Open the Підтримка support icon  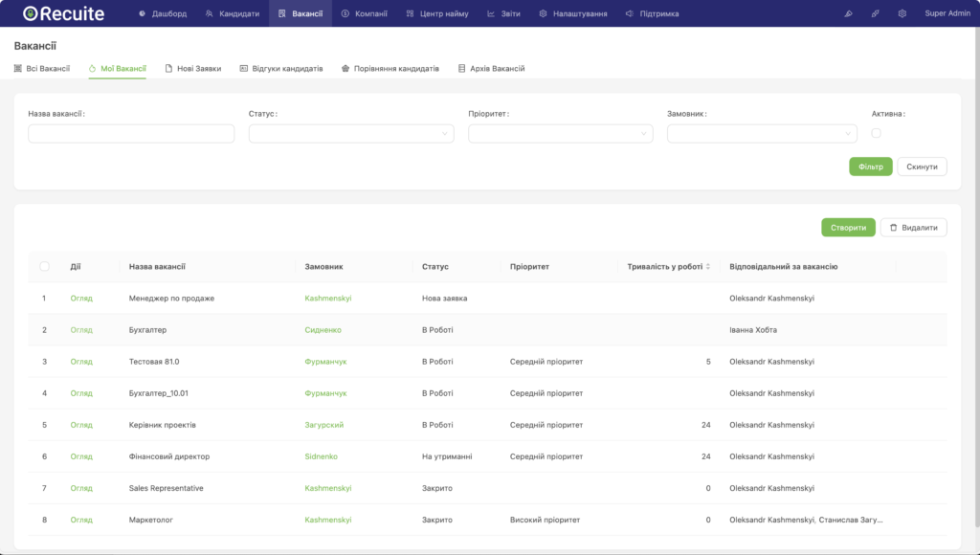click(x=628, y=13)
